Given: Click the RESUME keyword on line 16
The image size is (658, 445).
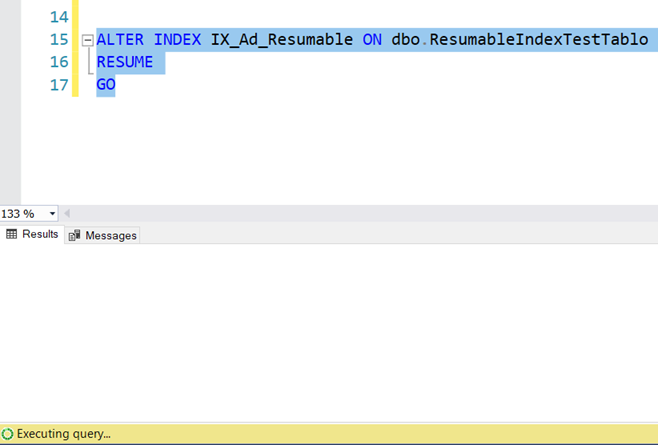Looking at the screenshot, I should click(x=125, y=62).
